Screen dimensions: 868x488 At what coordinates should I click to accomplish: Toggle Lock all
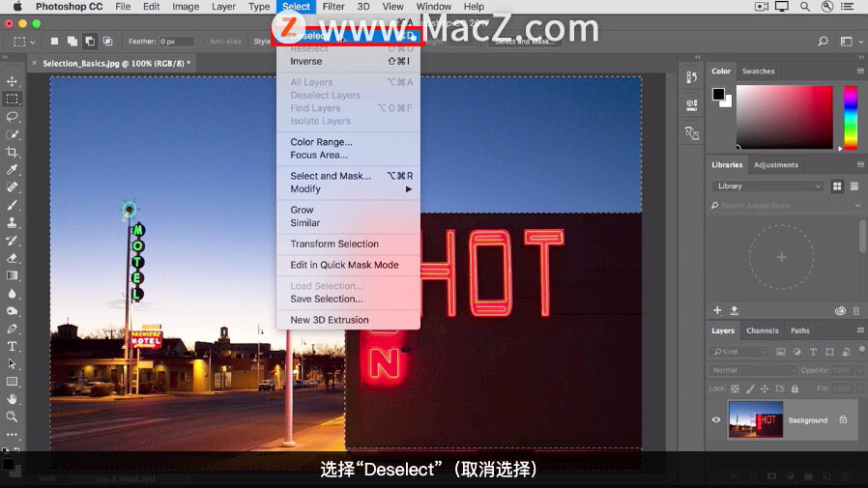pyautogui.click(x=795, y=389)
